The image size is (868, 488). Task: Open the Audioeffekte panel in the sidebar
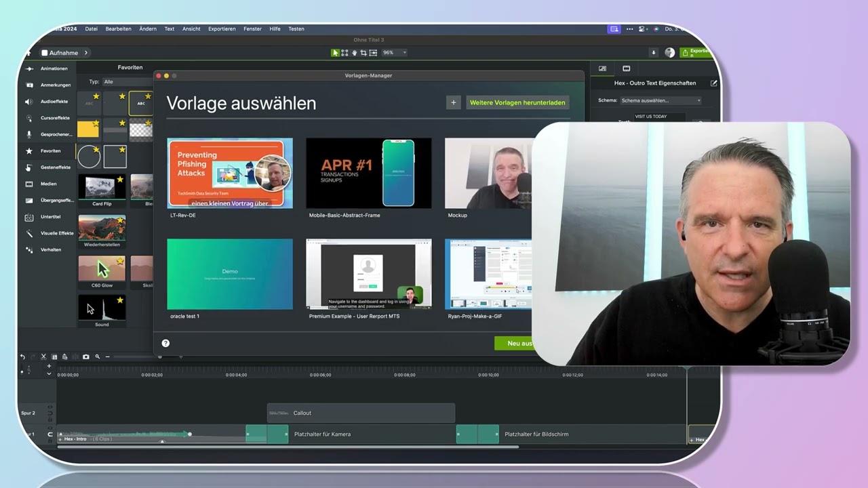coord(48,102)
